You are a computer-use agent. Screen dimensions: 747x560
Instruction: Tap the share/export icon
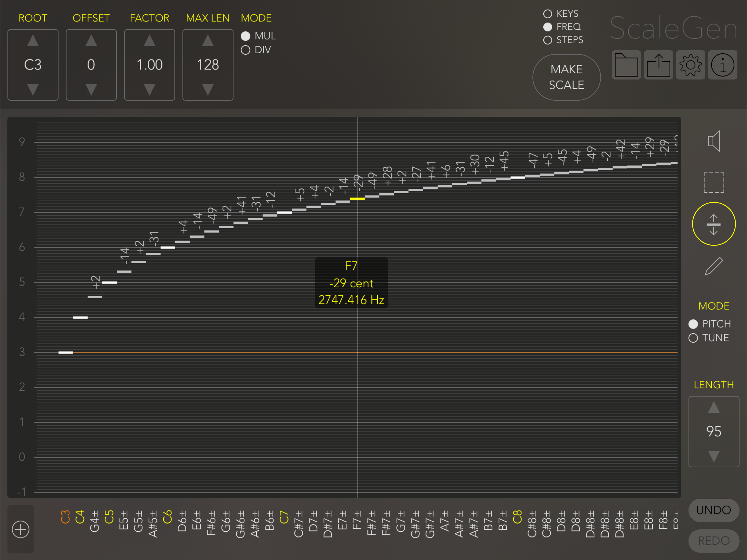(658, 65)
